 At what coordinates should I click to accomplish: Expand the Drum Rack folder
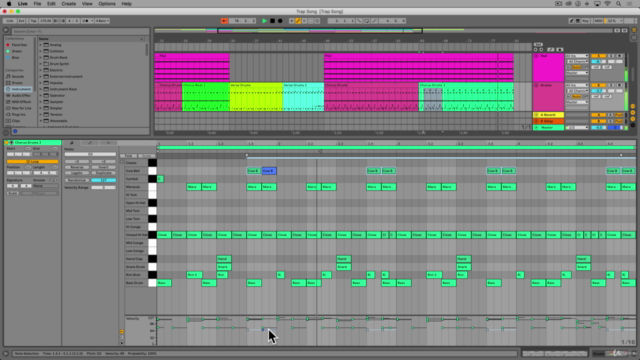40,58
